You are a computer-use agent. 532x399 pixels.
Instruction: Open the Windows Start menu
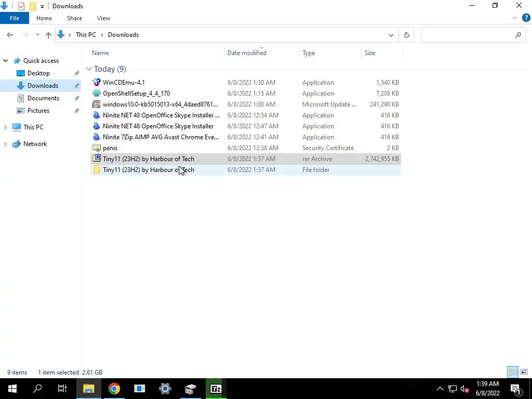pyautogui.click(x=12, y=389)
